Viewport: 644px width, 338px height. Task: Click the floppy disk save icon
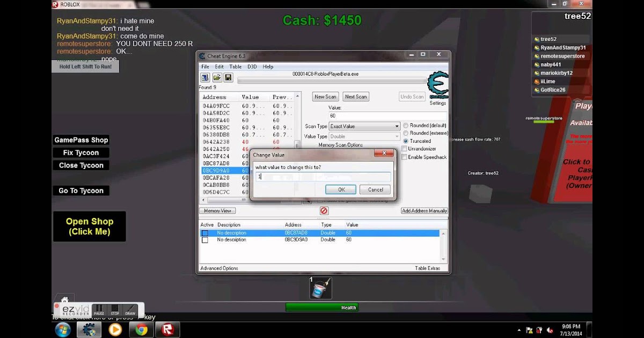(228, 78)
